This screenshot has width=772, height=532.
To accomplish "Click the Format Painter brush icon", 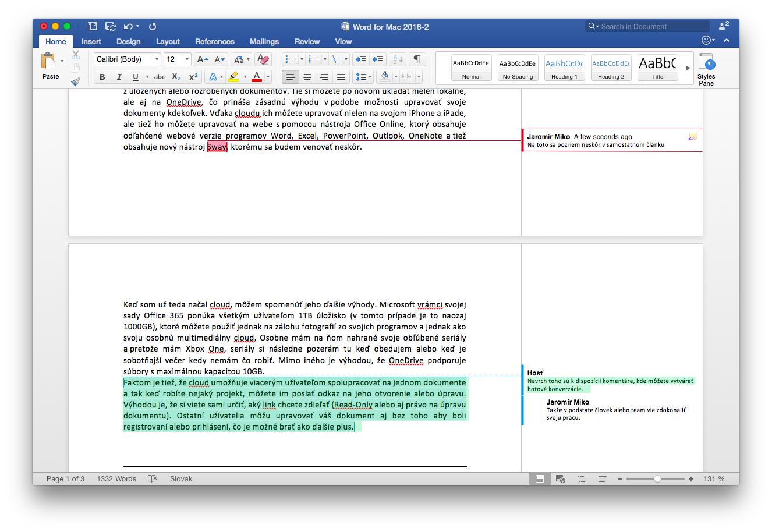I will coord(76,81).
